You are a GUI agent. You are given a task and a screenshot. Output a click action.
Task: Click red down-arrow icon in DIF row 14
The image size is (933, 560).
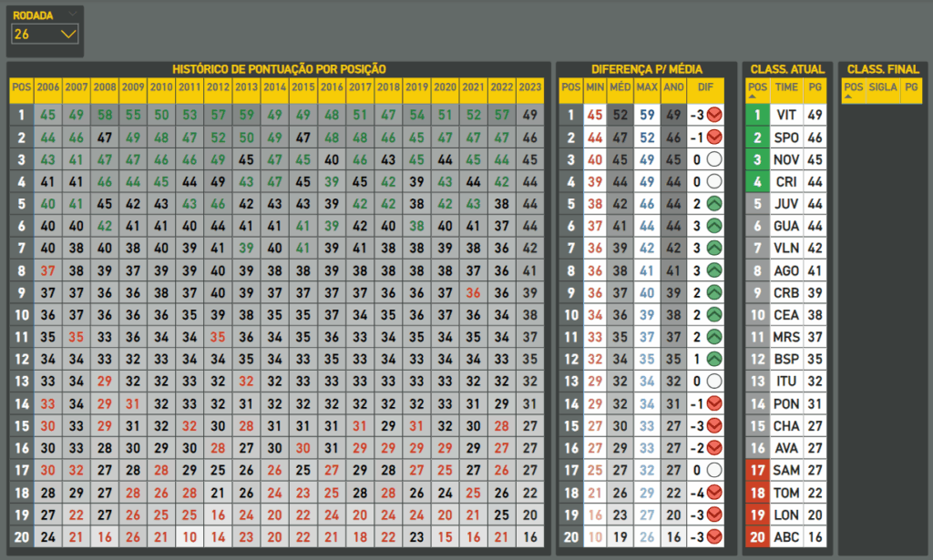click(714, 404)
